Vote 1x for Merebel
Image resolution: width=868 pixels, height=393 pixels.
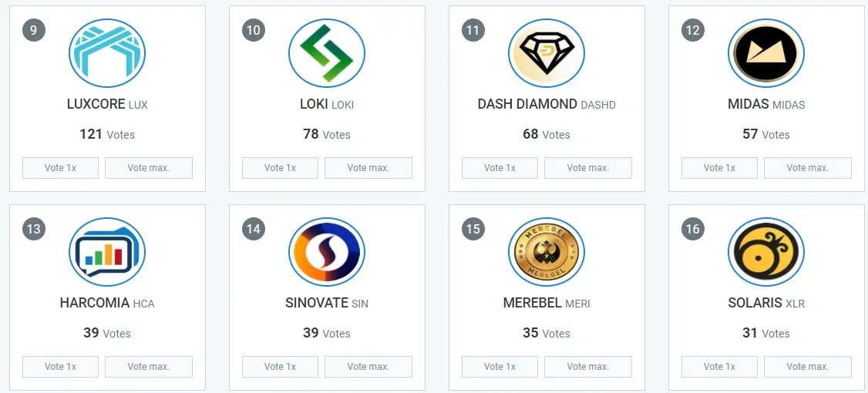pos(500,367)
